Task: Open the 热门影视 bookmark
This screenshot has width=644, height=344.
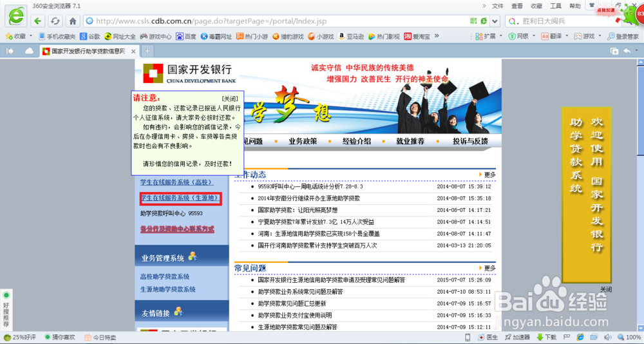Action: pos(384,36)
